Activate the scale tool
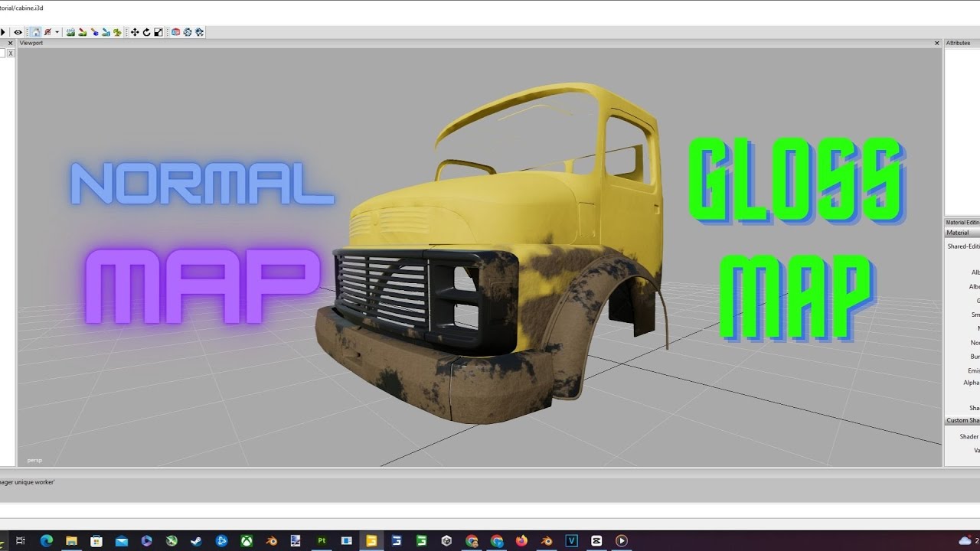The image size is (980, 551). point(158,32)
